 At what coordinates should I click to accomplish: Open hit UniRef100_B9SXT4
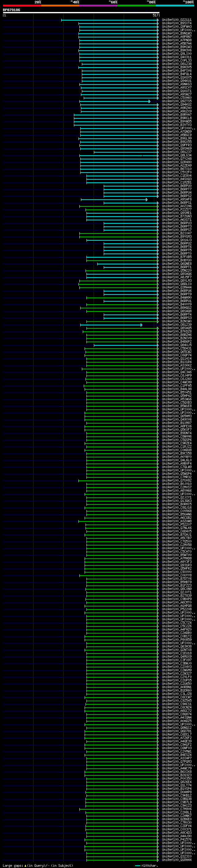pyautogui.click(x=176, y=23)
